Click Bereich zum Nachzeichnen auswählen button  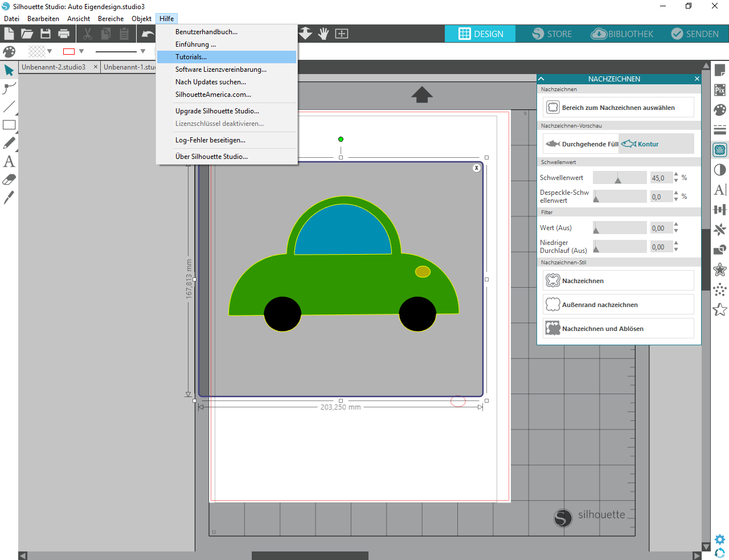click(618, 108)
